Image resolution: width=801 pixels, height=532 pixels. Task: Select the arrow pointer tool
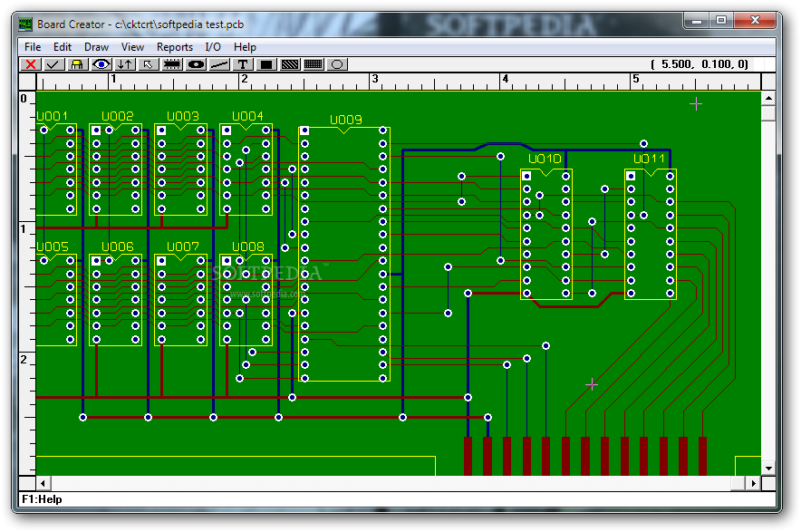pos(148,64)
